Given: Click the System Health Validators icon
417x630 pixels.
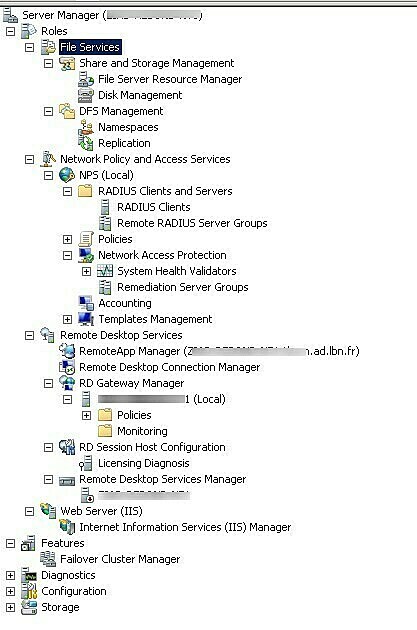Looking at the screenshot, I should tap(105, 271).
